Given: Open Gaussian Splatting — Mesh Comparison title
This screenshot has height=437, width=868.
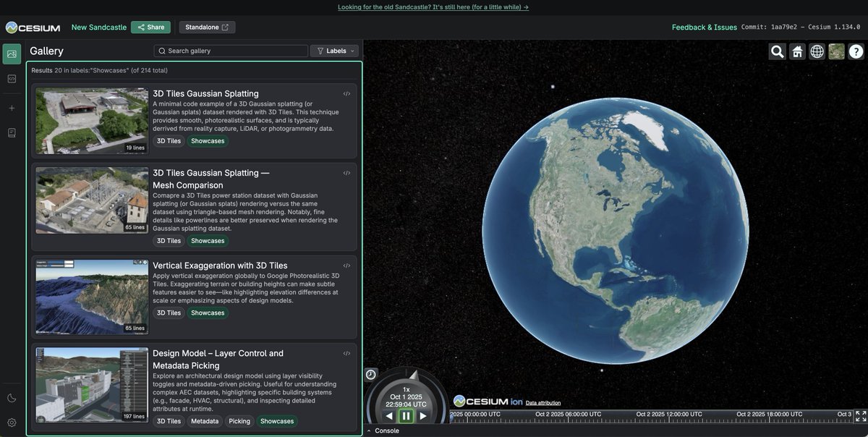Looking at the screenshot, I should (x=210, y=179).
